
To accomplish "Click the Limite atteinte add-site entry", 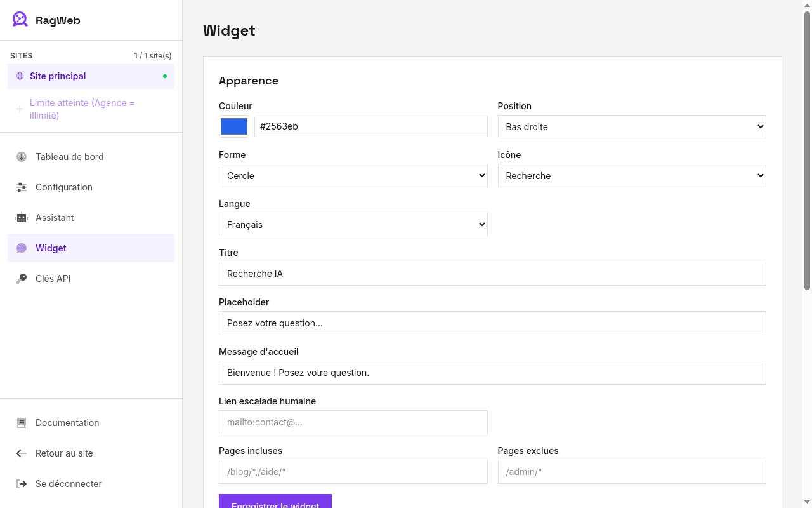I will [91, 109].
